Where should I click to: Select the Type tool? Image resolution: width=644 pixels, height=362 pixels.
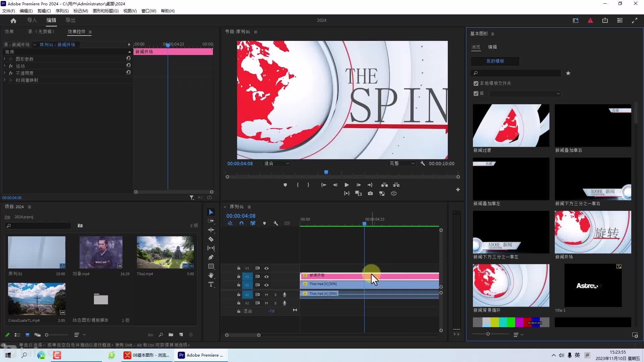pos(211,285)
